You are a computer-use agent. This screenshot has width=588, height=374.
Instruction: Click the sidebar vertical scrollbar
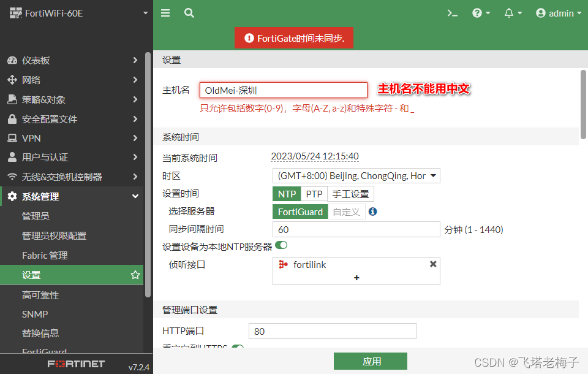point(148,175)
